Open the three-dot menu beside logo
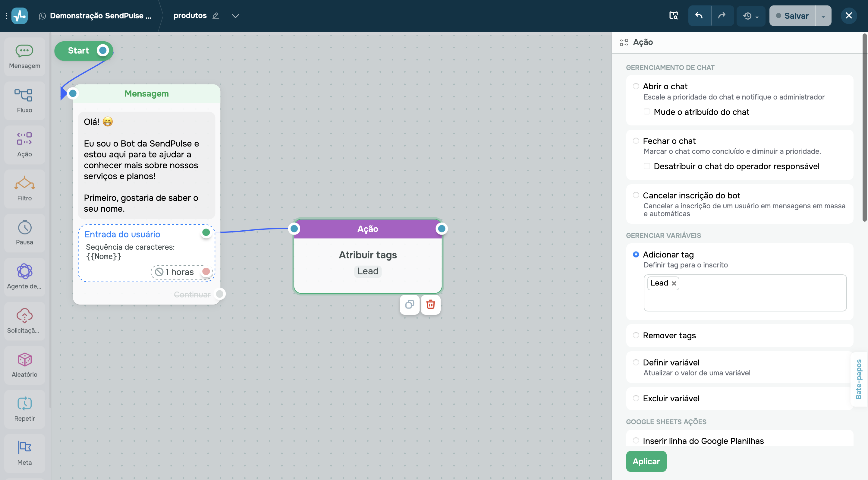Viewport: 868px width, 480px height. [x=6, y=15]
